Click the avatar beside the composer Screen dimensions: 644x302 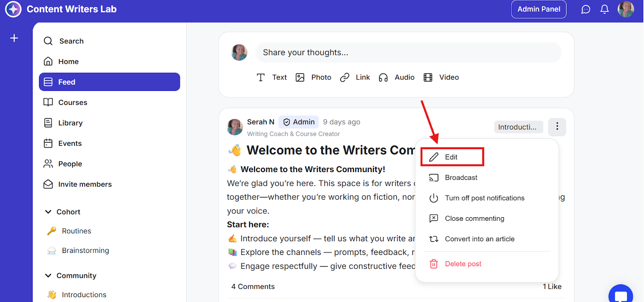point(239,53)
